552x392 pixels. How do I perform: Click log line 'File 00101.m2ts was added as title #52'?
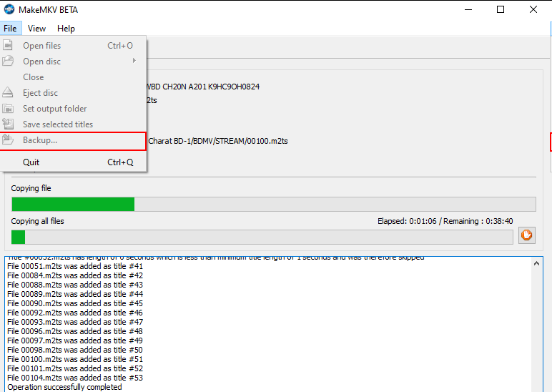pyautogui.click(x=75, y=368)
